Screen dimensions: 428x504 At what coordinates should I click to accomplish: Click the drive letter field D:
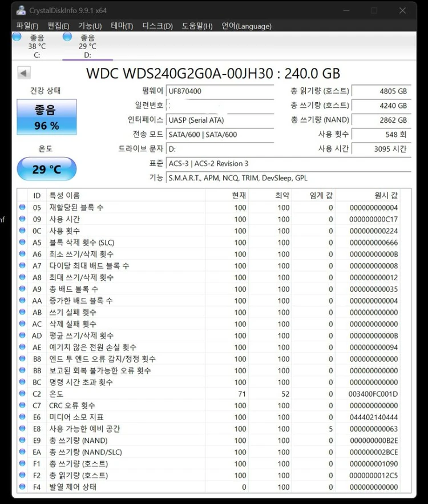tap(220, 149)
